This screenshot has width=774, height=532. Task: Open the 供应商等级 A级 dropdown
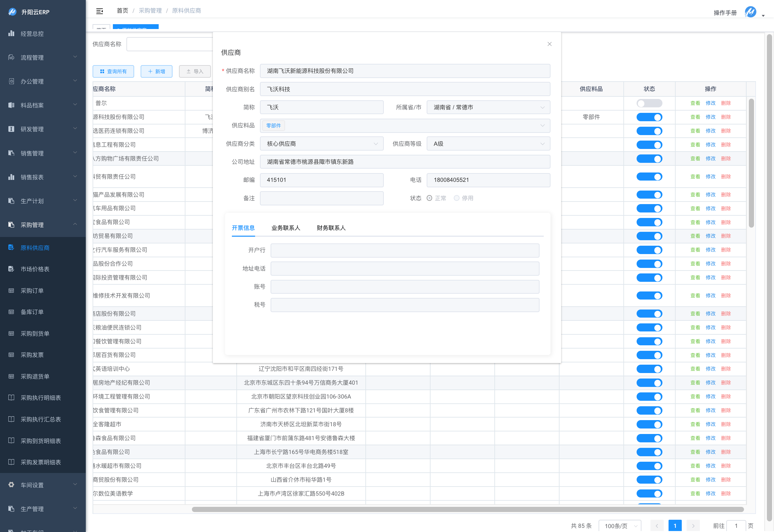coord(488,144)
